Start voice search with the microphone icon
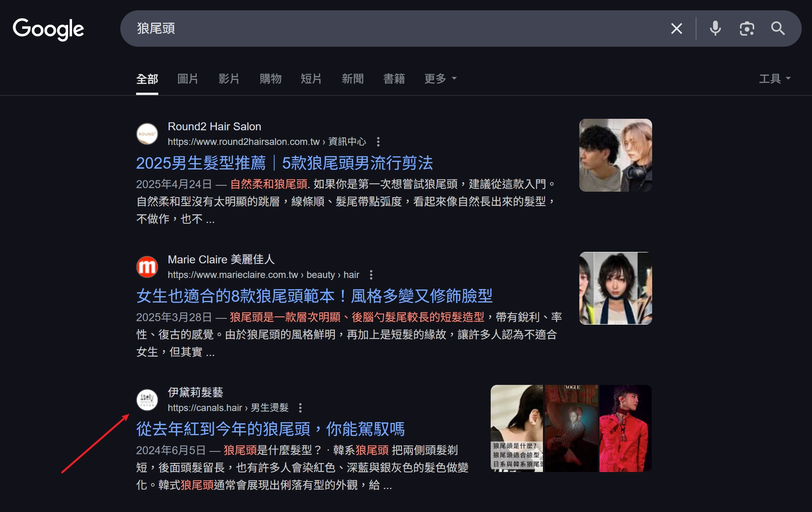Viewport: 812px width, 512px height. click(x=715, y=29)
